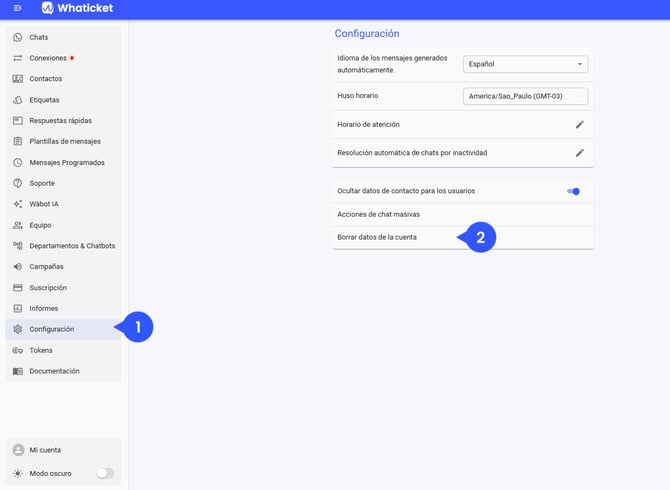Go to Departamentos & Chatbots

point(64,246)
